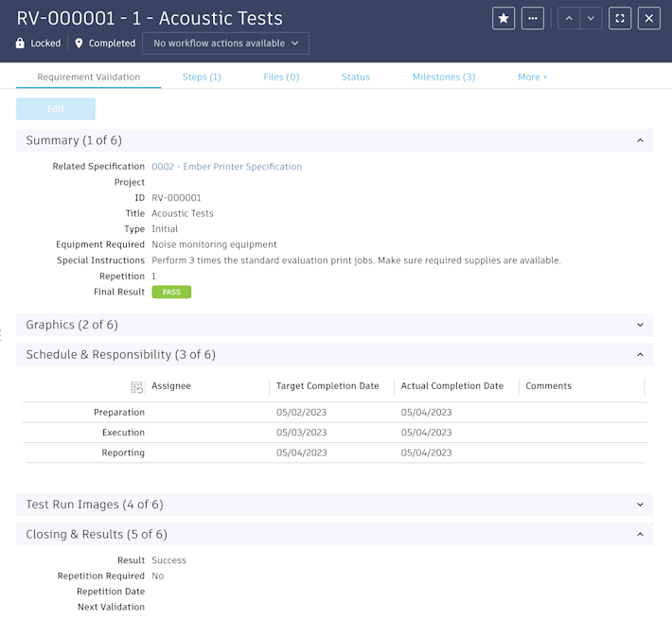
Task: Open the Milestones (3) tab
Action: (x=444, y=77)
